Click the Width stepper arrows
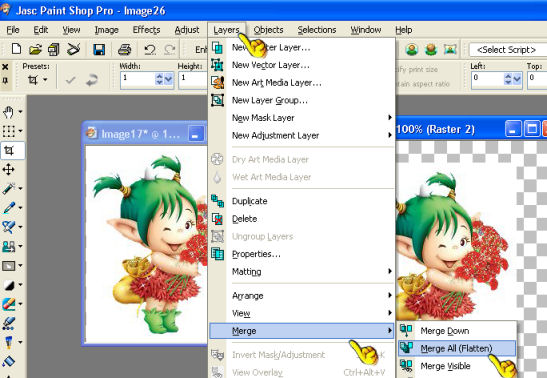The height and width of the screenshot is (378, 547). [159, 80]
